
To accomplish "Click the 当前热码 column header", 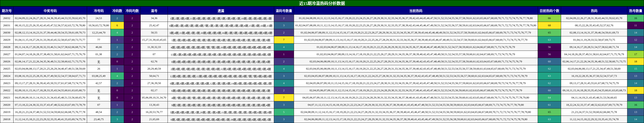I will (416, 11).
